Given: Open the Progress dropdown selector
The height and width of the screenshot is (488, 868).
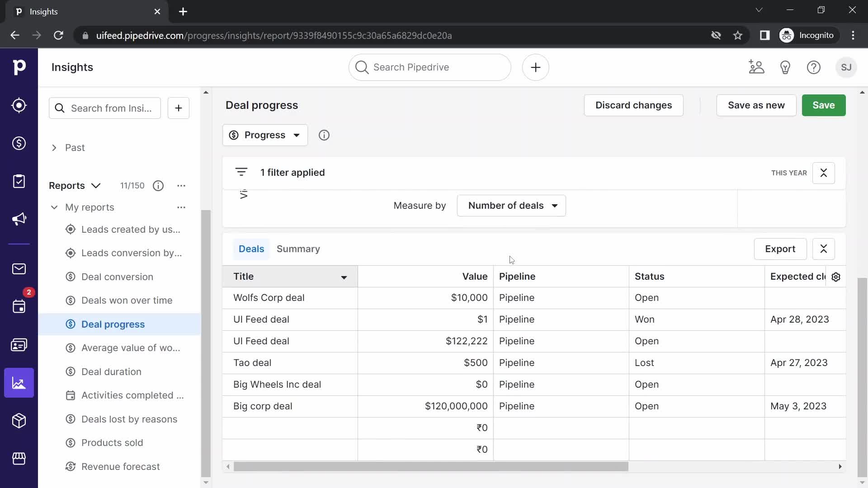Looking at the screenshot, I should pyautogui.click(x=264, y=135).
